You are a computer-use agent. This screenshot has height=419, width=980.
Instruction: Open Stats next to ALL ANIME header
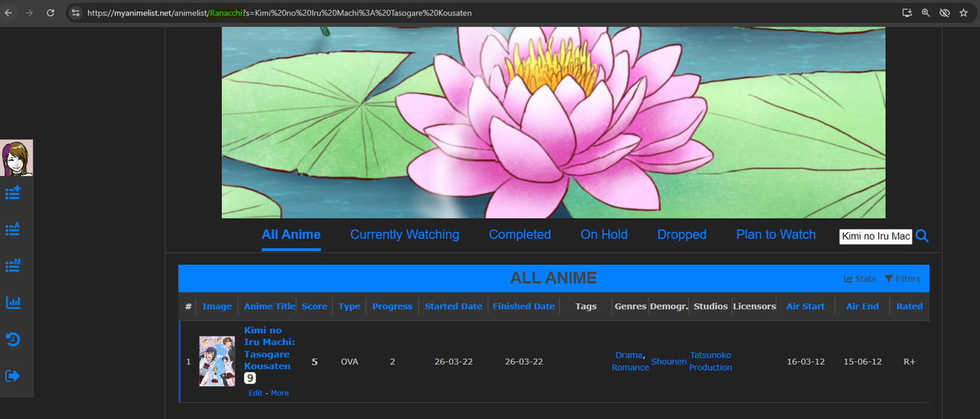coord(860,279)
